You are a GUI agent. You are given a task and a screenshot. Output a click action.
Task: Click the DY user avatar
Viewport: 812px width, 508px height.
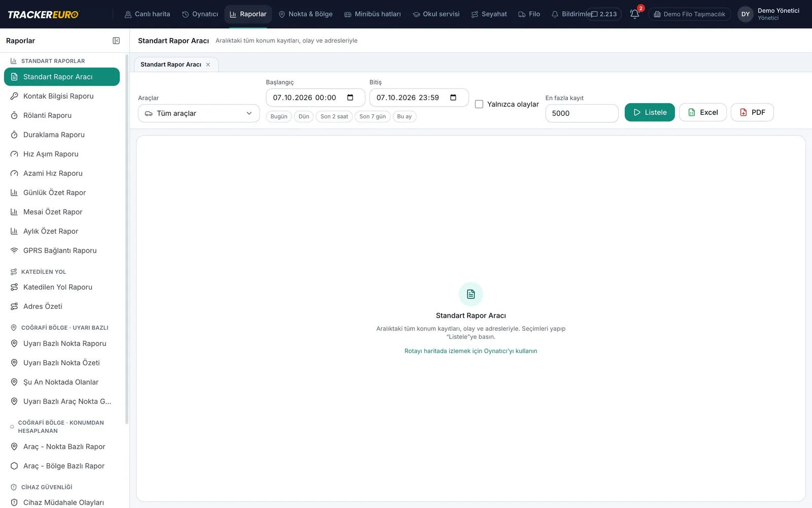coord(745,14)
